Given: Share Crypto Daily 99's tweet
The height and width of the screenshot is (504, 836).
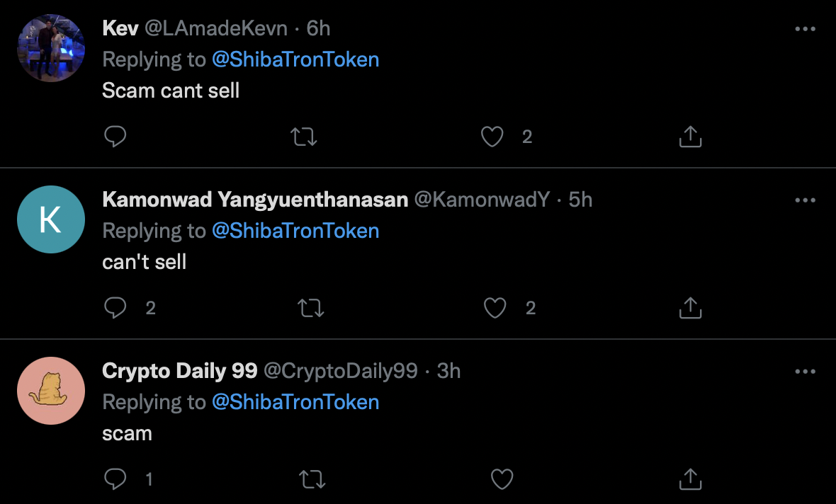Looking at the screenshot, I should pyautogui.click(x=690, y=480).
